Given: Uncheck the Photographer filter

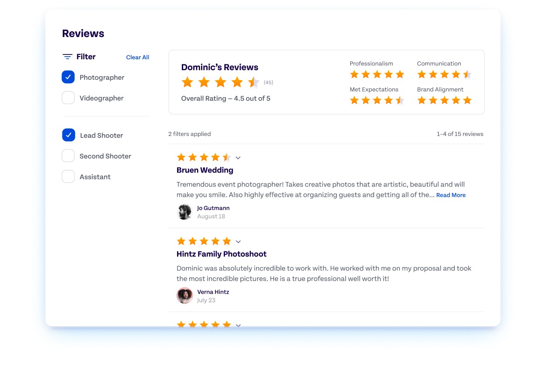Looking at the screenshot, I should tap(68, 77).
